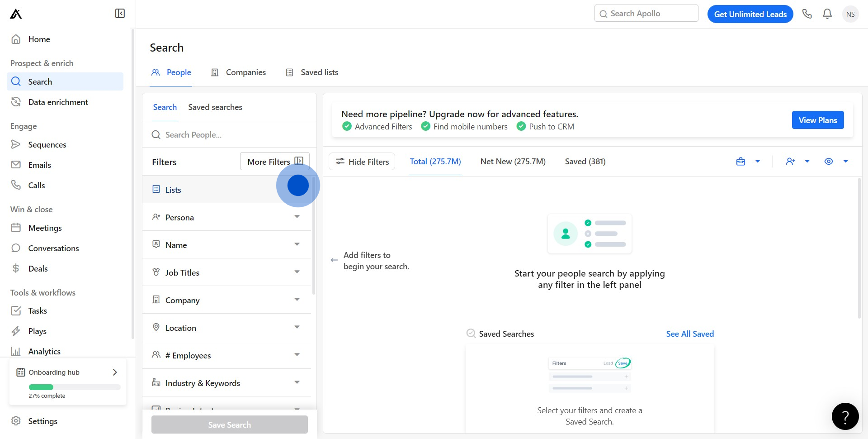This screenshot has width=868, height=439.
Task: Click the add person icon in toolbar
Action: tap(790, 162)
